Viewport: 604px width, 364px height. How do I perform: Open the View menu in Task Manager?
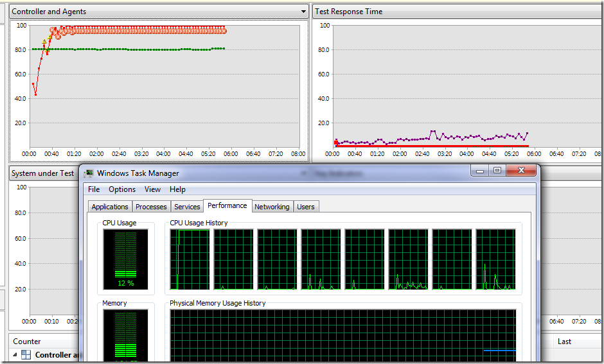click(x=152, y=189)
